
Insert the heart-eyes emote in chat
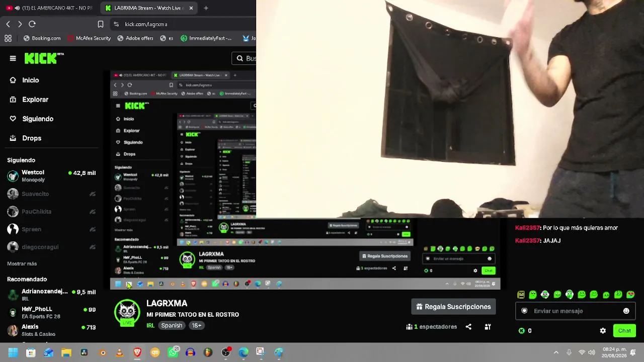point(630,295)
